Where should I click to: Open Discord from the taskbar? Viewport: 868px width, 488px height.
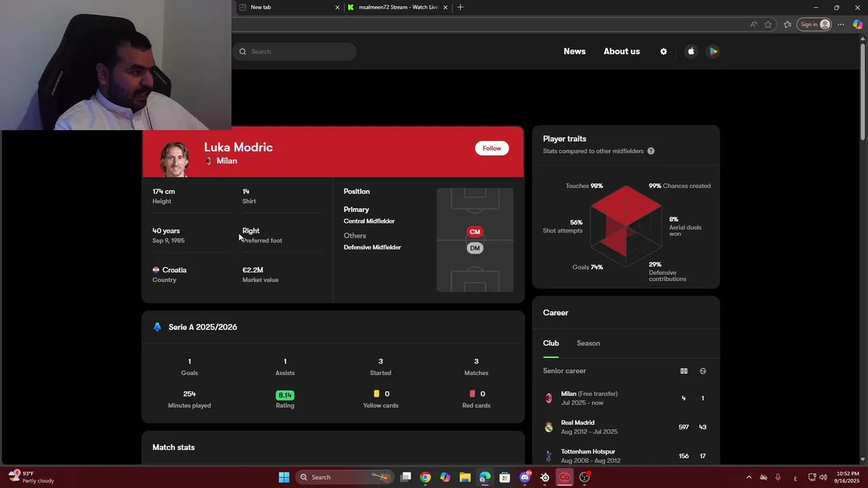tap(525, 477)
